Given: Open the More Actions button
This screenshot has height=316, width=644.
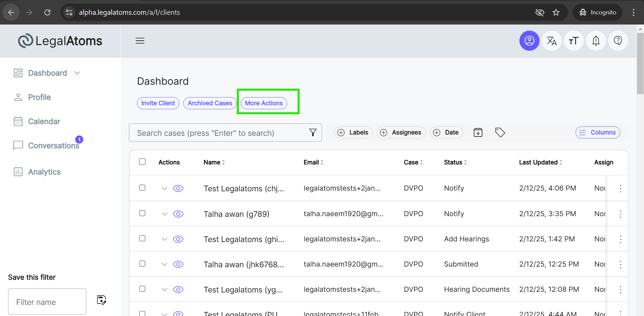Looking at the screenshot, I should [264, 103].
